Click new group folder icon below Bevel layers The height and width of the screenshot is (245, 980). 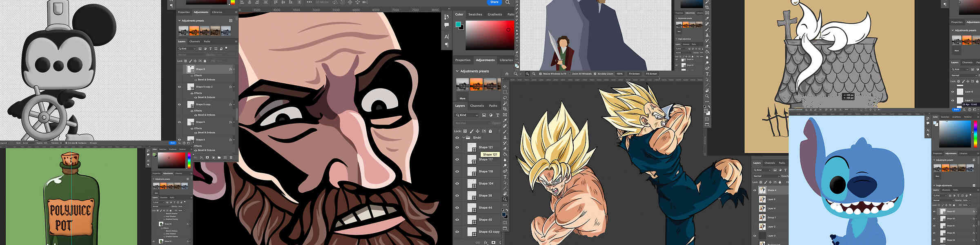(x=219, y=157)
